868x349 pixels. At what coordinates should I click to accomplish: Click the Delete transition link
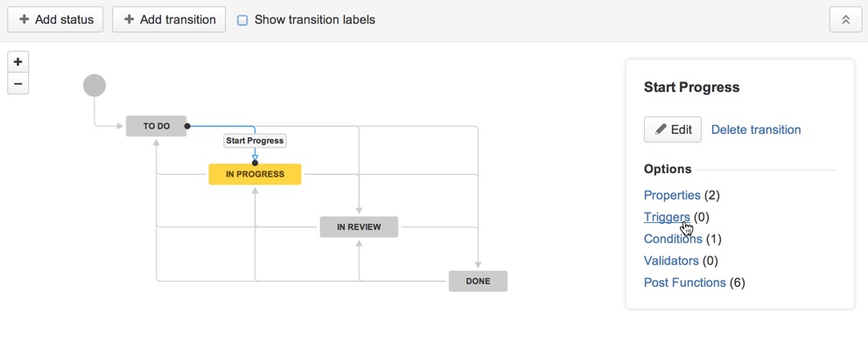[756, 129]
